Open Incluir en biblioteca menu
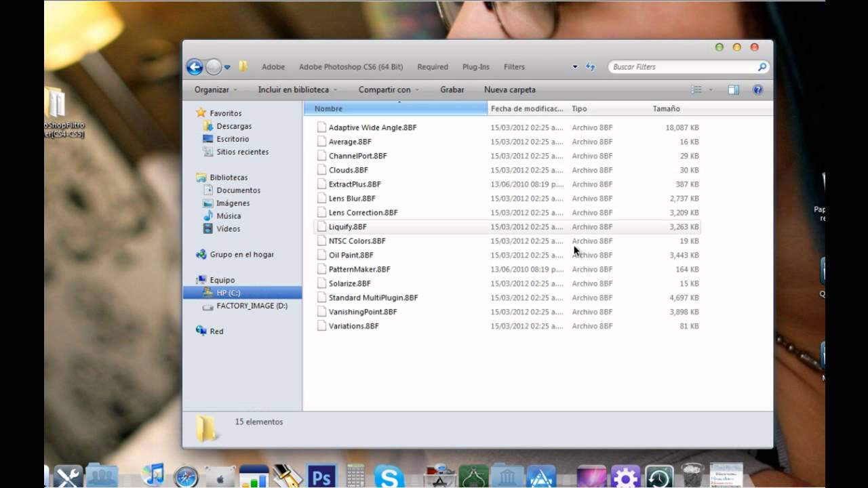Viewport: 868px width, 488px height. click(297, 89)
